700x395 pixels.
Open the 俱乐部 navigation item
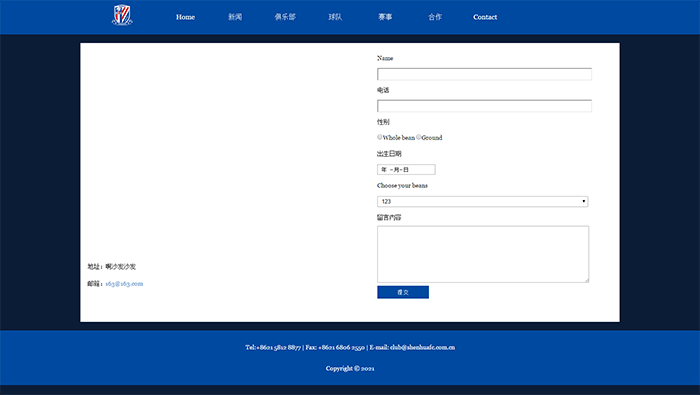285,17
